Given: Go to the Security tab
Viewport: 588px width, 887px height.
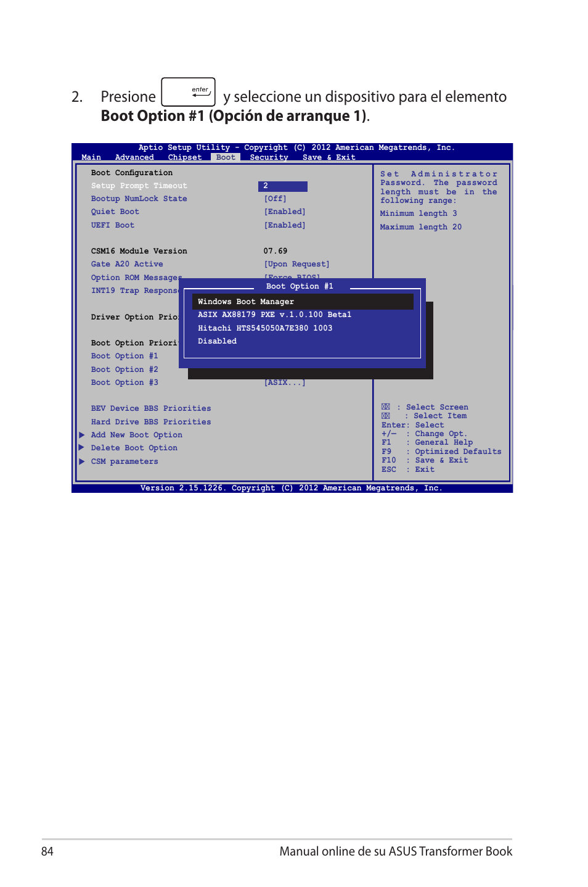Looking at the screenshot, I should pyautogui.click(x=269, y=157).
